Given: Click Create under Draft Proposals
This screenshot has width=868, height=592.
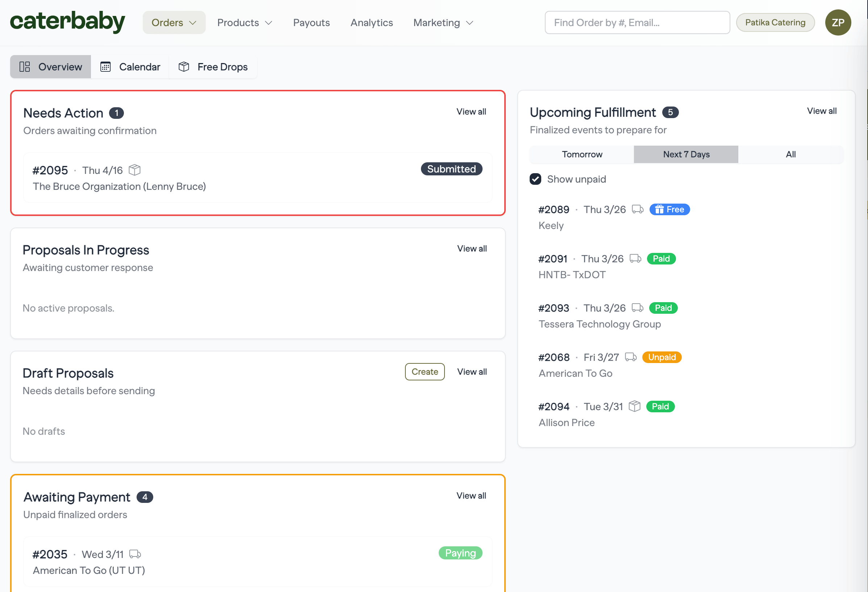Looking at the screenshot, I should [425, 371].
